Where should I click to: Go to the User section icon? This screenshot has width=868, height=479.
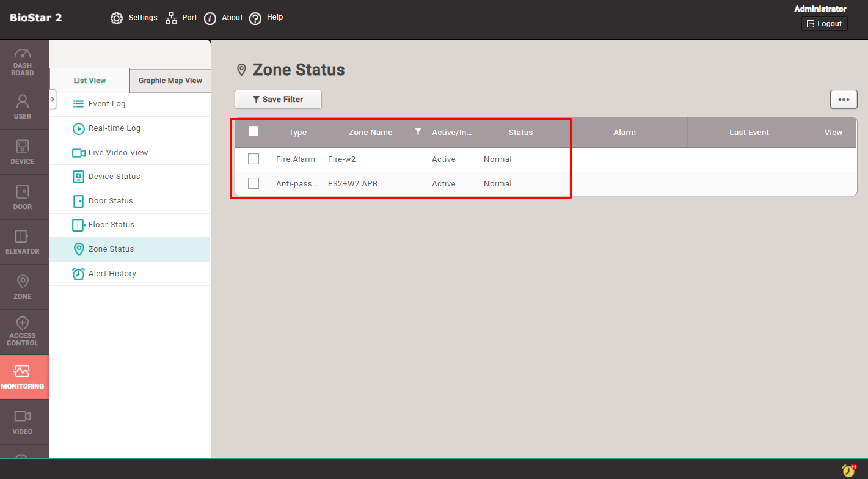coord(23,106)
